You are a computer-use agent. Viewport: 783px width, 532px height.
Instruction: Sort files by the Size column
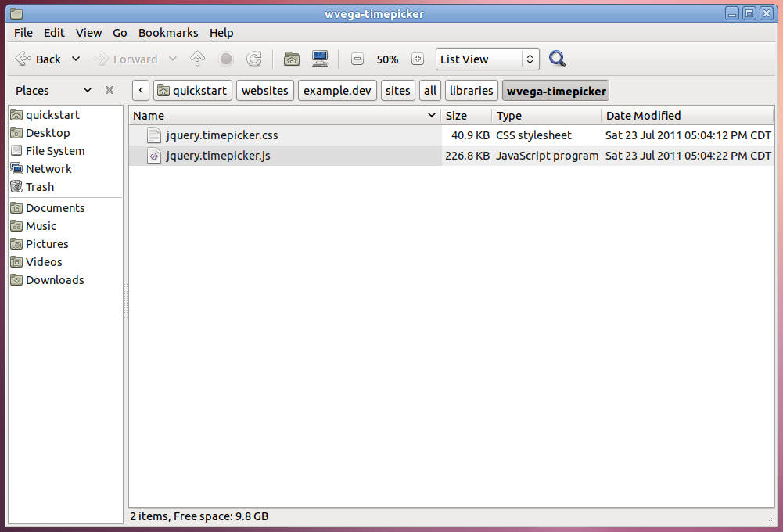(x=466, y=115)
